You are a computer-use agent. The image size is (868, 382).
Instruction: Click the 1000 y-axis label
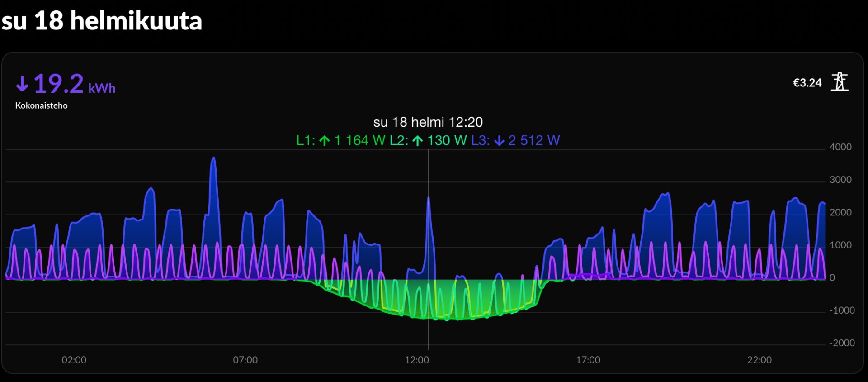(840, 245)
